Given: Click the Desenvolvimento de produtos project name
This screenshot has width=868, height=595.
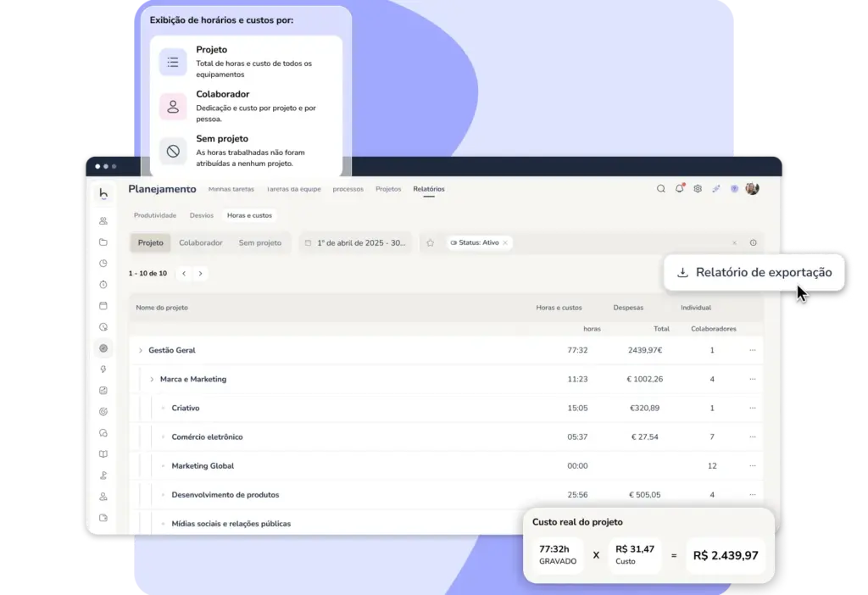Looking at the screenshot, I should click(x=225, y=495).
